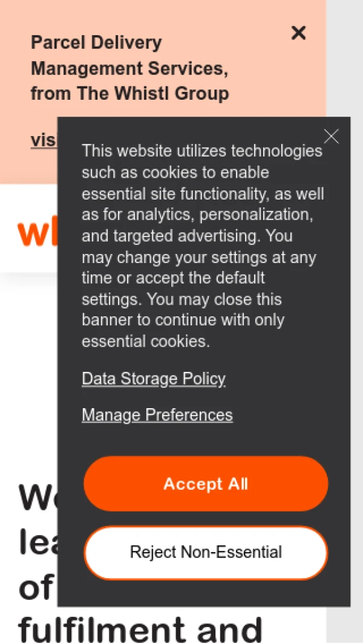This screenshot has height=644, width=363.
Task: Click the 'This website utilizes technologies' sentence
Action: pos(202,151)
